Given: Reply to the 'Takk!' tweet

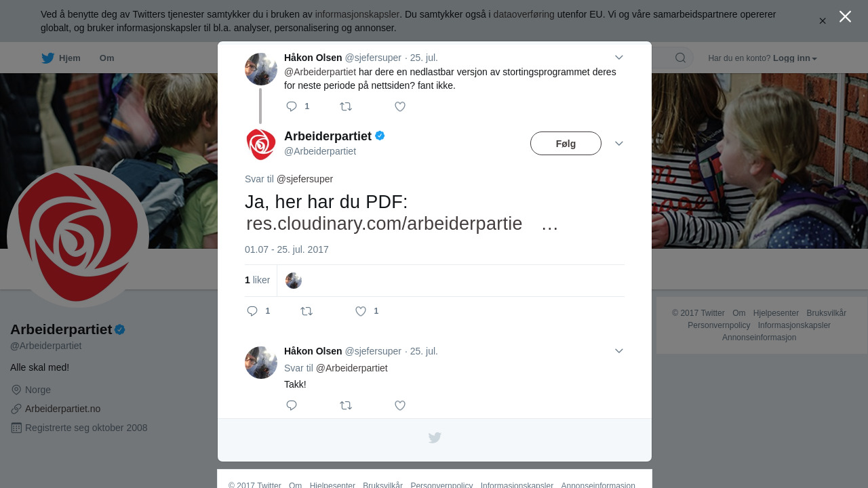Looking at the screenshot, I should pos(292,405).
